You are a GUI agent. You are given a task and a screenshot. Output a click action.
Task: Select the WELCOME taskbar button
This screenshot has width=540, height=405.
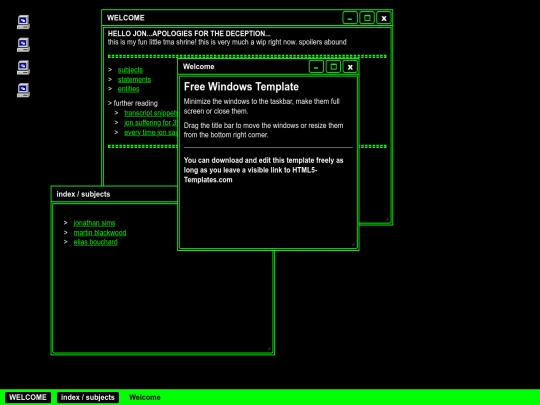coord(28,397)
